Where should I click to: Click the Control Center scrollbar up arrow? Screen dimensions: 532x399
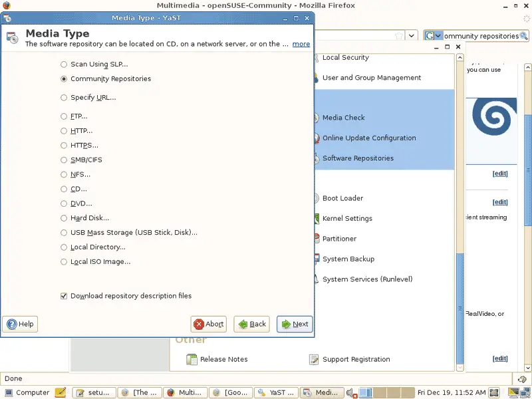tap(460, 58)
